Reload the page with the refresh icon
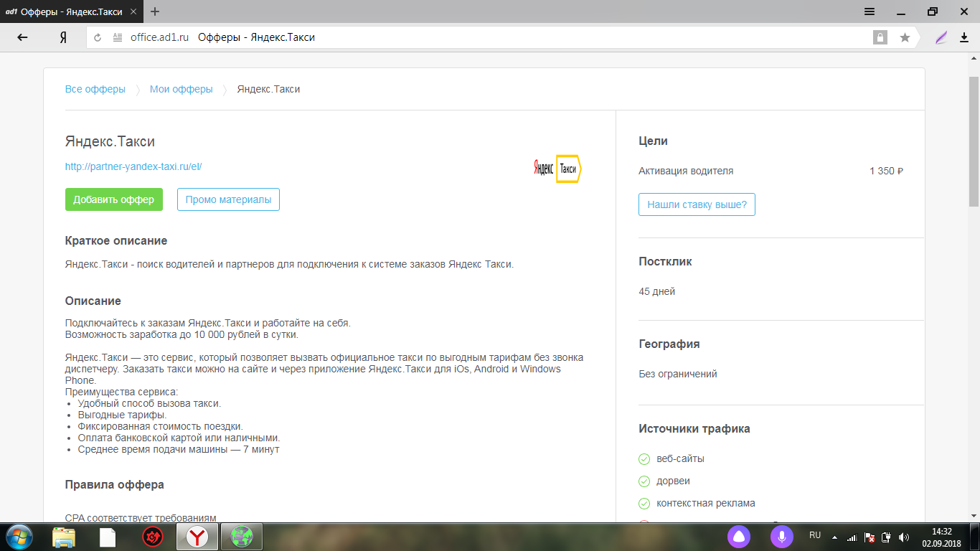980x551 pixels. pyautogui.click(x=98, y=37)
